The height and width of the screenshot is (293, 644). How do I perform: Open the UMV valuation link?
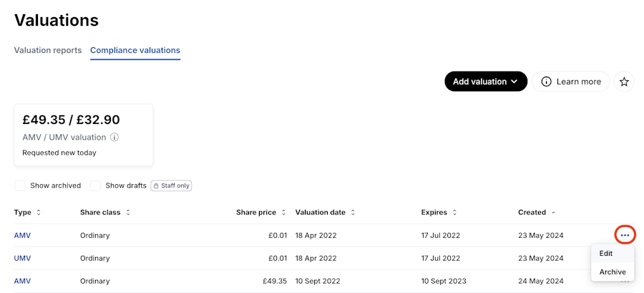(22, 258)
